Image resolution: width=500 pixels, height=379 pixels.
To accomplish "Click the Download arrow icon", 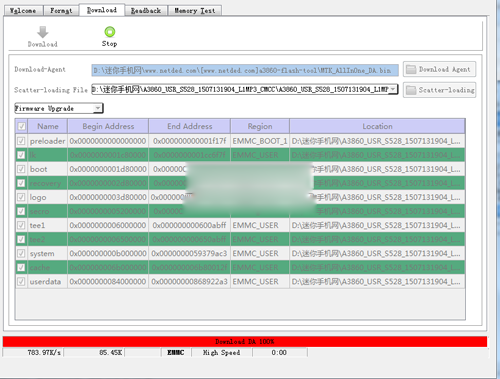I will [43, 32].
